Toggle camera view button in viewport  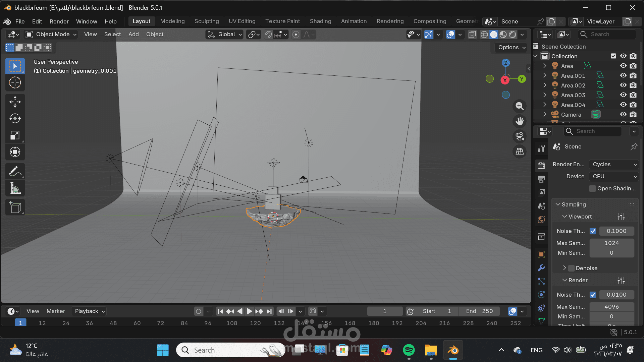pyautogui.click(x=520, y=136)
